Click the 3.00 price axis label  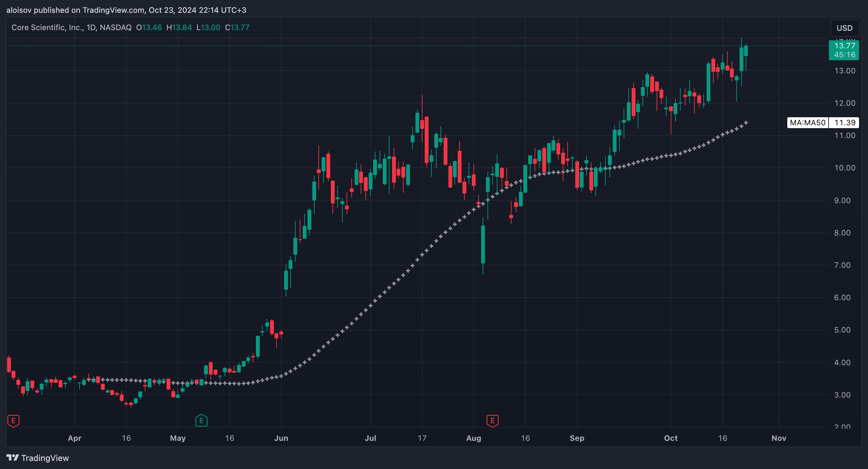(x=842, y=395)
